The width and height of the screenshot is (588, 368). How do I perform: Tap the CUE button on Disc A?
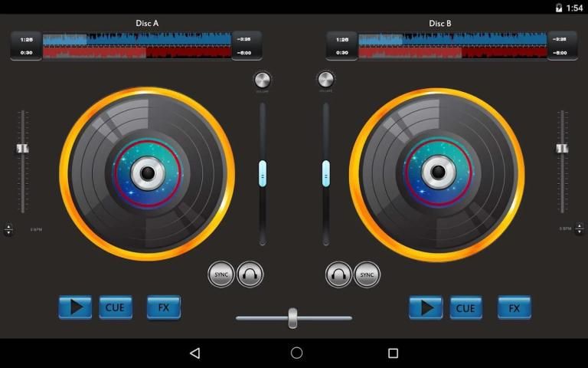(x=115, y=307)
